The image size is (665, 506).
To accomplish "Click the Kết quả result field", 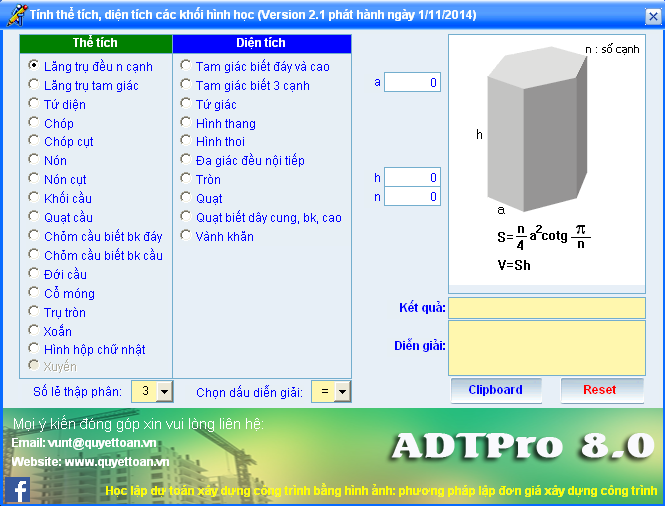I will 546,307.
